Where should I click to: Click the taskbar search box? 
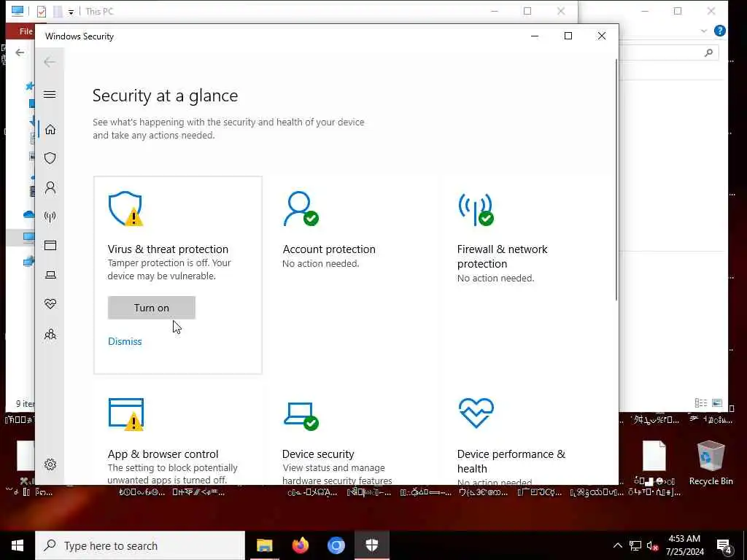coord(140,545)
